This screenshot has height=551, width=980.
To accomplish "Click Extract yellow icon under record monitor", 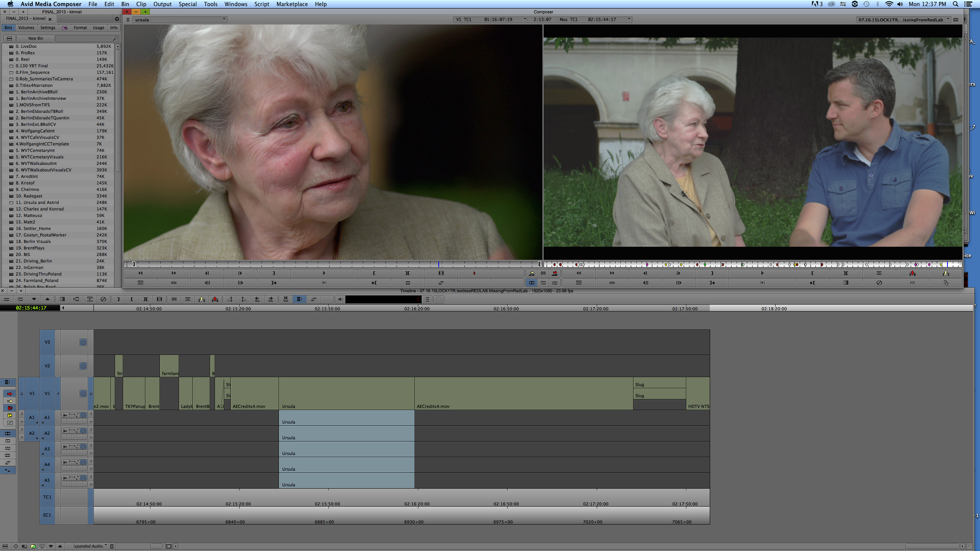I will pyautogui.click(x=946, y=273).
